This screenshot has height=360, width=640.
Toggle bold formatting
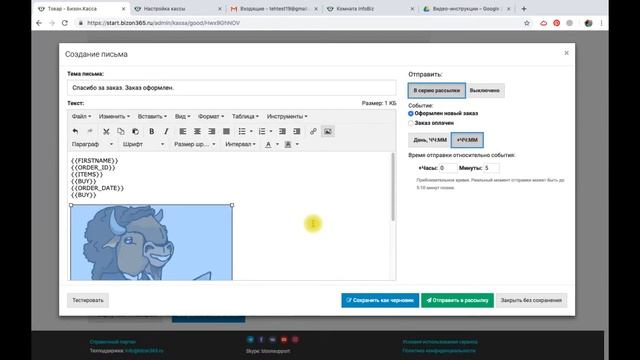[x=151, y=131]
